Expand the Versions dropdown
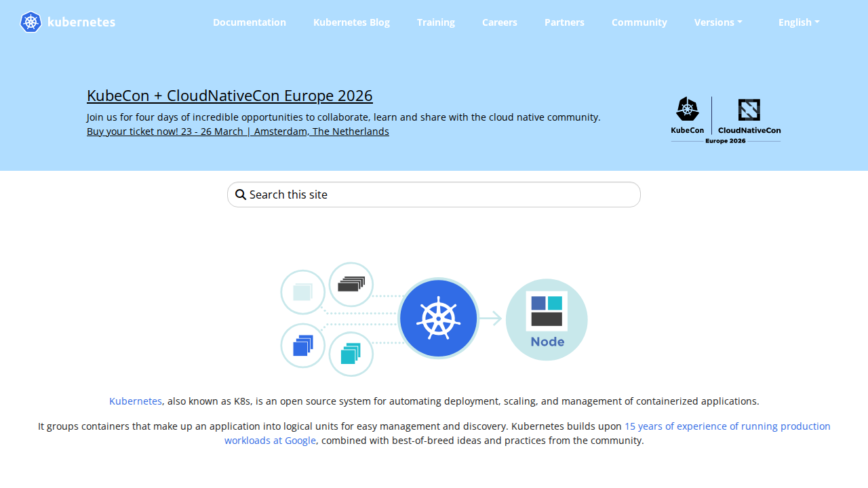868x488 pixels. (718, 22)
